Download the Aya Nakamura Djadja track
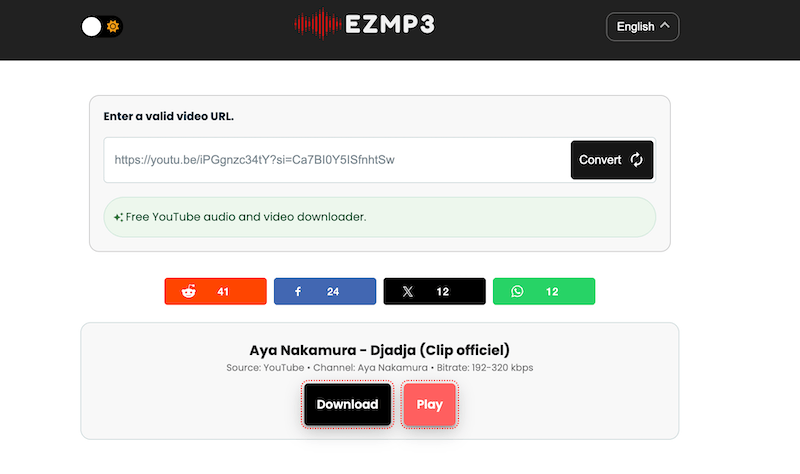 coord(347,405)
